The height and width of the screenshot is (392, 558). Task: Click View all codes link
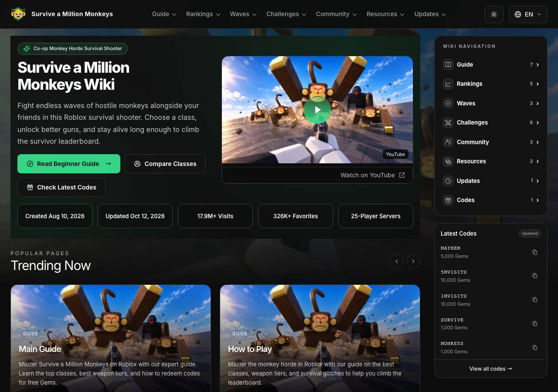[491, 369]
